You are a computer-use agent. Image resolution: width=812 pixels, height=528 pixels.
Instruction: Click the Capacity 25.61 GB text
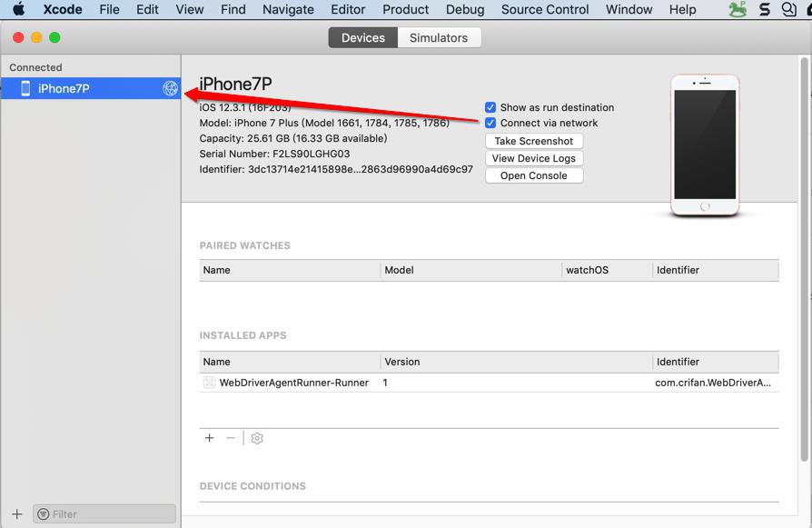293,138
